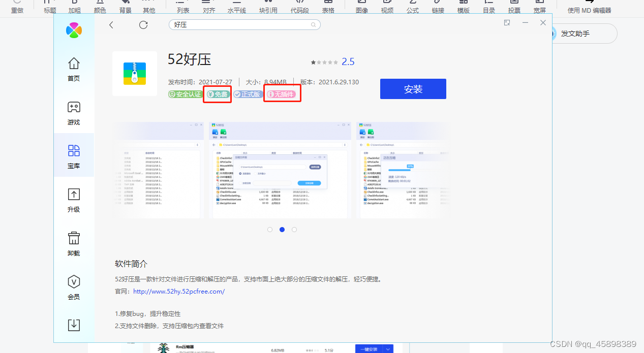Go back with the left arrow

coord(111,25)
